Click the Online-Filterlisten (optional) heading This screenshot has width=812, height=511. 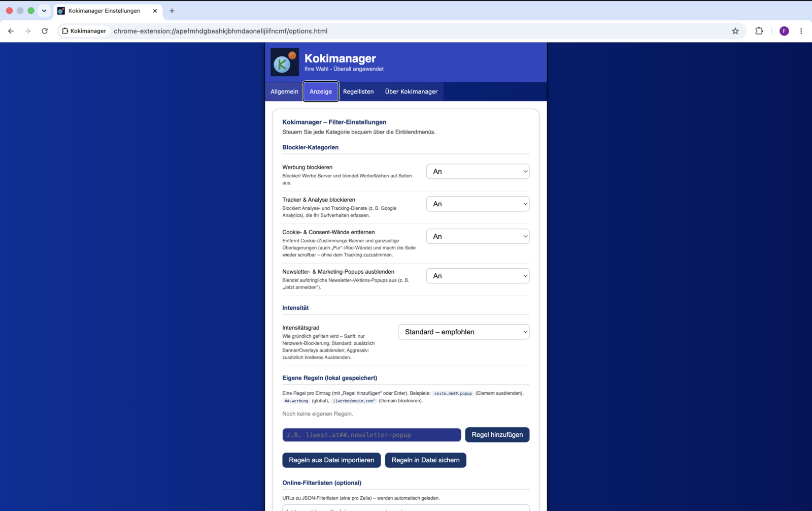click(x=322, y=483)
